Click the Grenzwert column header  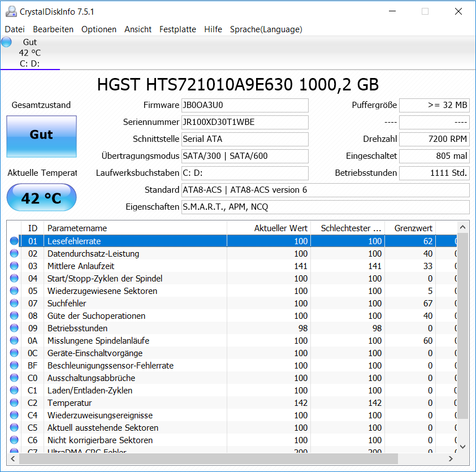tap(410, 228)
